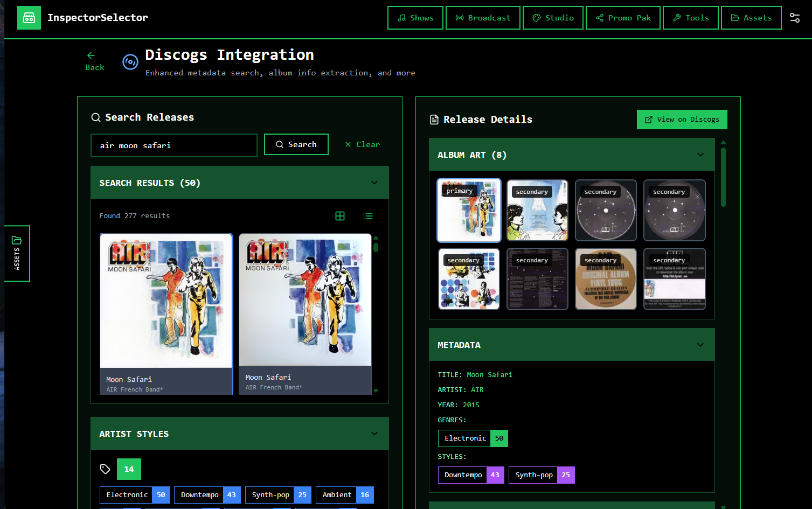Image resolution: width=812 pixels, height=509 pixels.
Task: Click the artist styles tag icon
Action: click(x=105, y=469)
